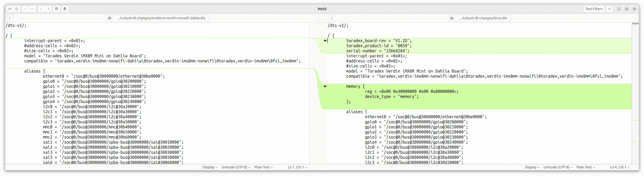Click the trash icon in the toolbar
This screenshot has height=176, width=644.
[65, 9]
